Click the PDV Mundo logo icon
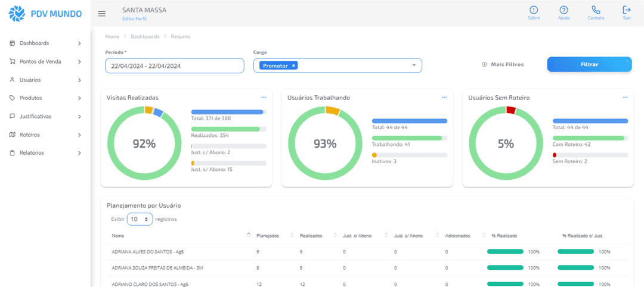 [x=17, y=13]
